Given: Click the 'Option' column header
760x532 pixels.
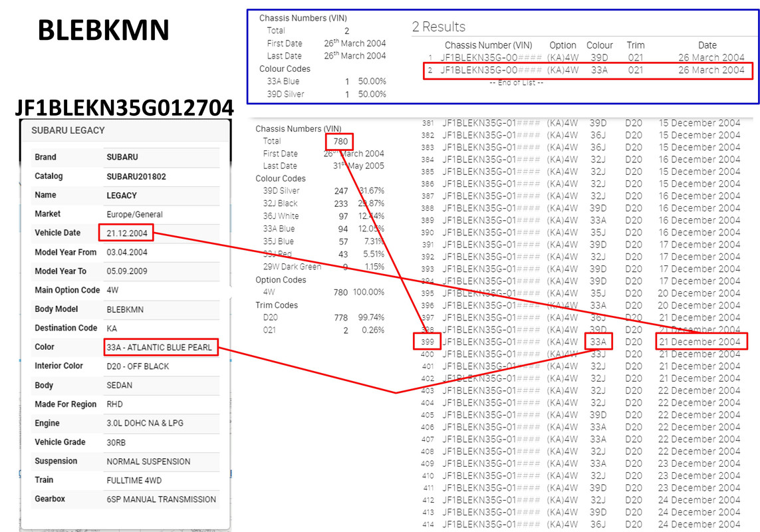Looking at the screenshot, I should pos(563,45).
